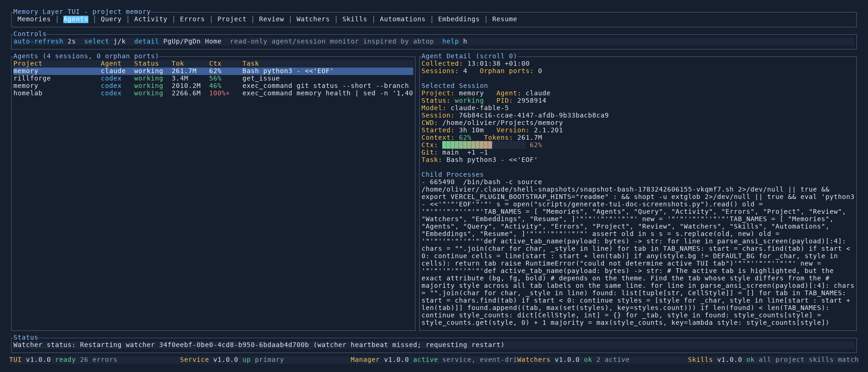Select the memory claude session row
Image resolution: width=868 pixels, height=372 pixels.
[213, 71]
